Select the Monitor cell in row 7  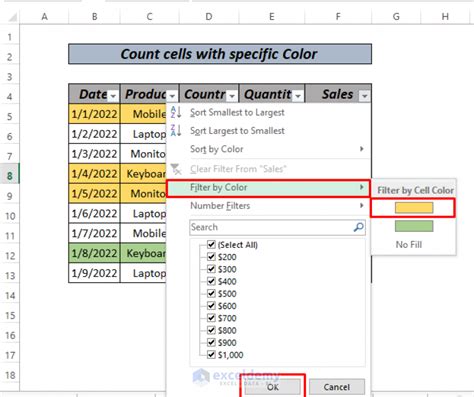[x=144, y=154]
